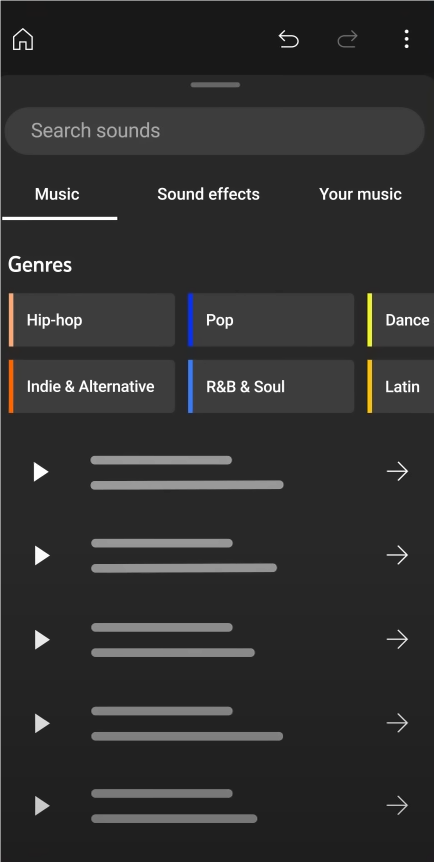Tap the Home icon
Screen dimensions: 434x862
coord(23,39)
